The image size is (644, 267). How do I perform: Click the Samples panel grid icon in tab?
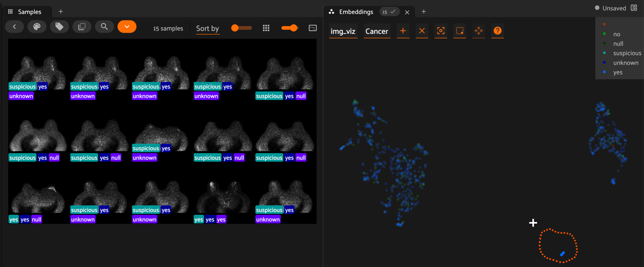coord(10,12)
